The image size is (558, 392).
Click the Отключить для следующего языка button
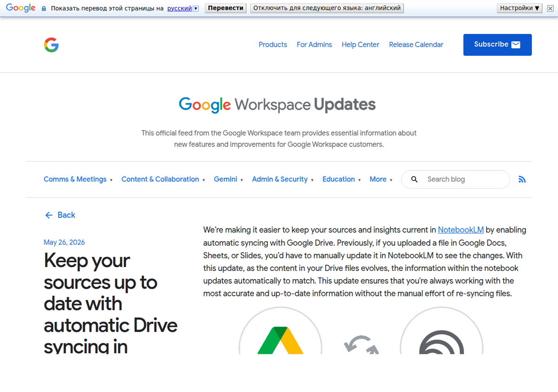[327, 8]
